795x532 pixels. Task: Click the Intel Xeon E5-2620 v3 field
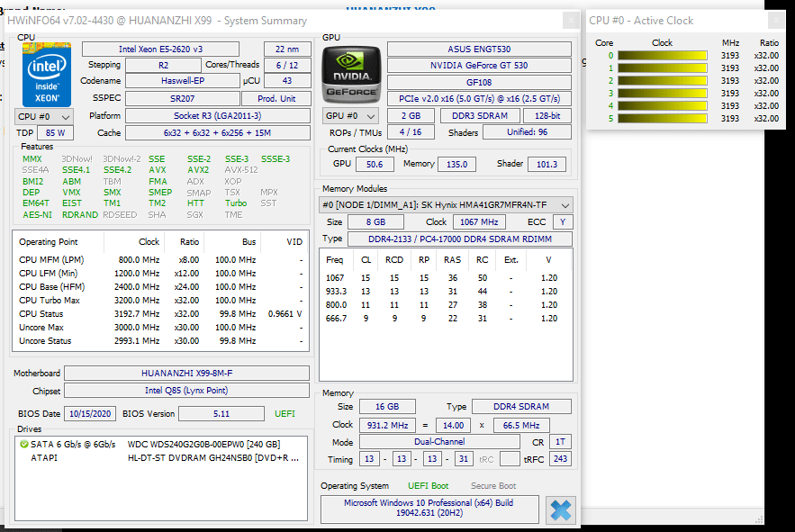tap(161, 50)
